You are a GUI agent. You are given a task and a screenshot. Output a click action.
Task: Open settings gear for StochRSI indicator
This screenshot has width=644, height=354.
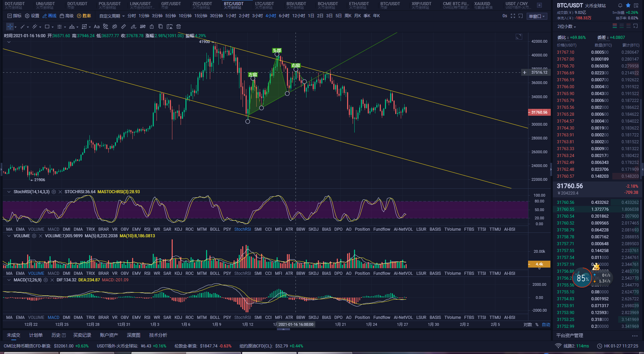click(54, 192)
